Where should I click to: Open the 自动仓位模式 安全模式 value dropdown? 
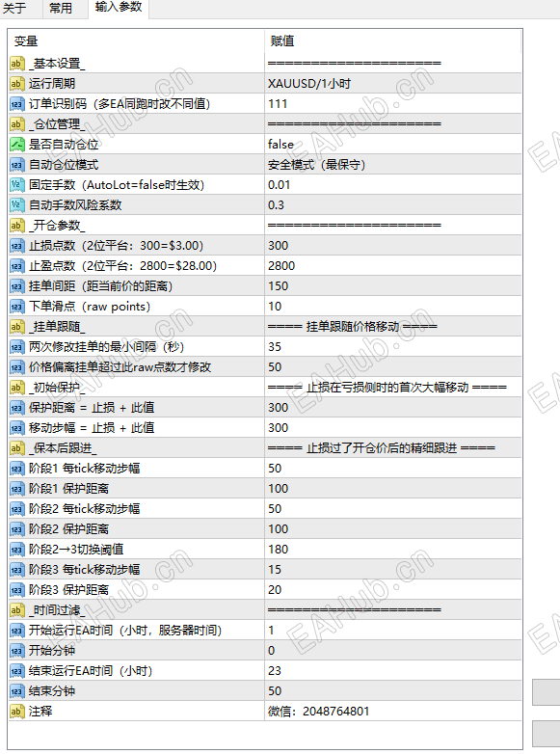[392, 165]
